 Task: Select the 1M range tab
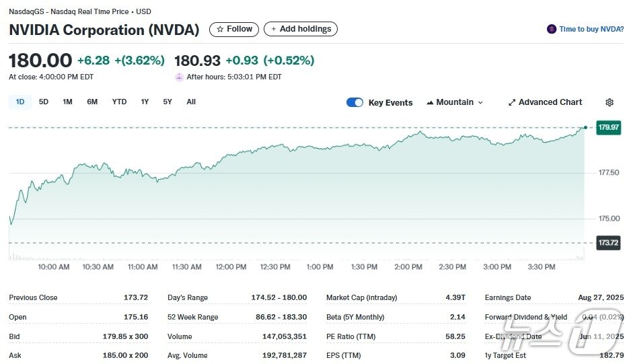pos(67,102)
